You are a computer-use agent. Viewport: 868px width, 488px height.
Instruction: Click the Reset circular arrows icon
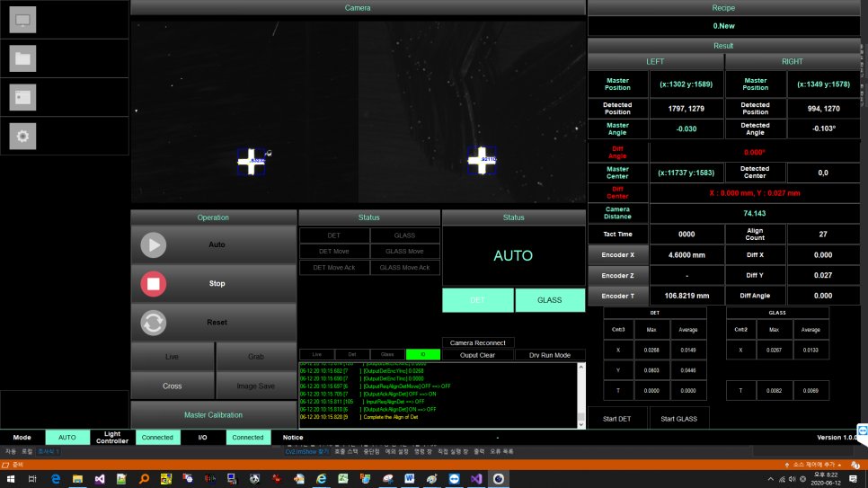(154, 323)
